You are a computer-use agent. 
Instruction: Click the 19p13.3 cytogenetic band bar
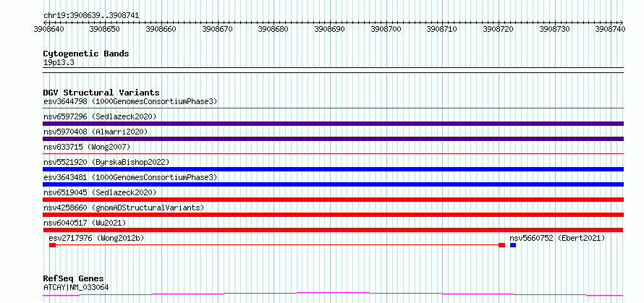click(333, 70)
